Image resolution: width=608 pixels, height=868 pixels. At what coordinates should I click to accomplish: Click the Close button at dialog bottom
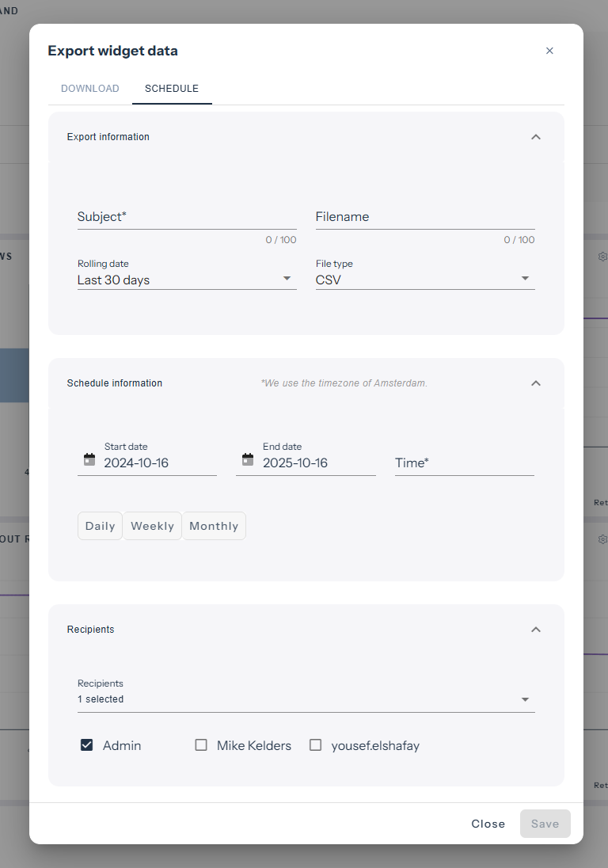tap(488, 824)
